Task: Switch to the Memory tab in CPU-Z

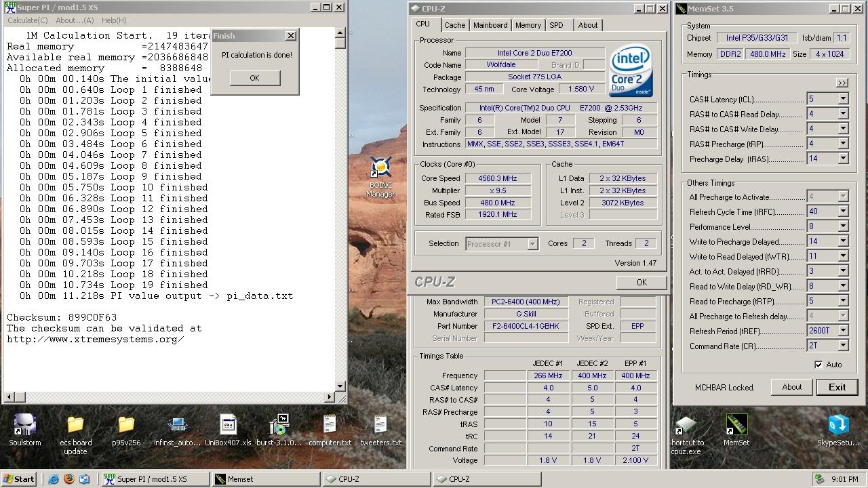Action: pyautogui.click(x=528, y=25)
